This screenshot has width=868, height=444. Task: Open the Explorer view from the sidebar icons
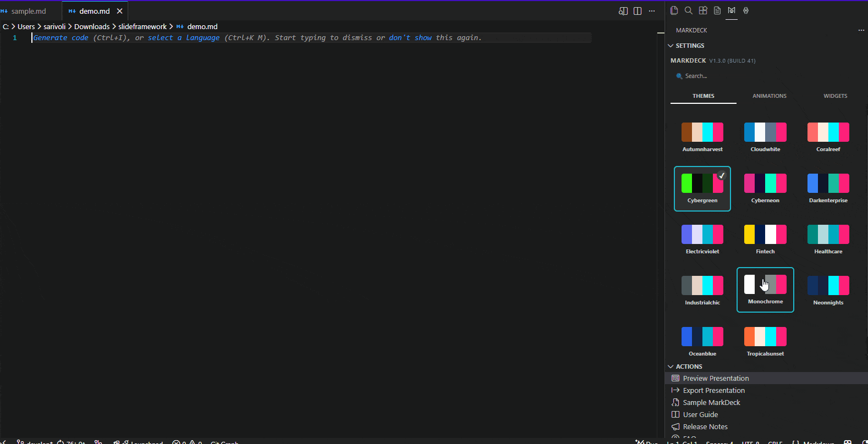point(674,10)
